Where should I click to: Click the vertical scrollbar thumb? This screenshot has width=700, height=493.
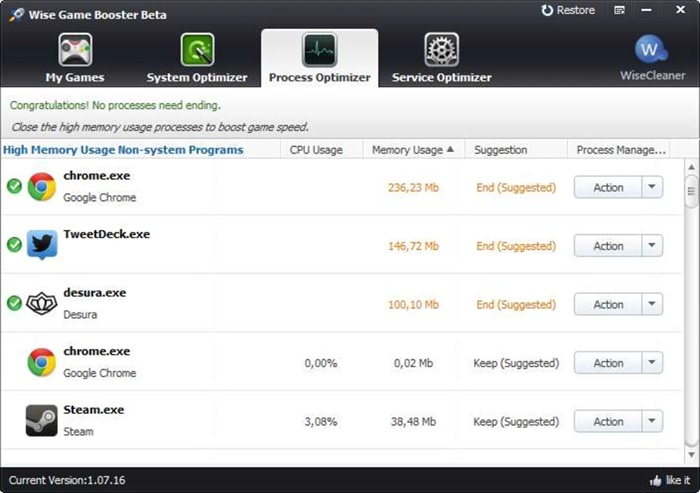coord(691,191)
